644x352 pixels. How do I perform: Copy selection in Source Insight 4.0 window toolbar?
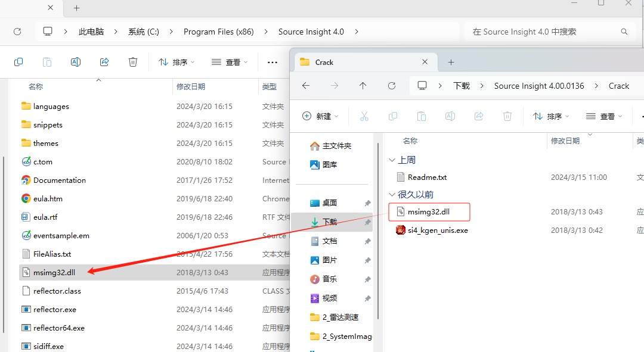(x=18, y=62)
